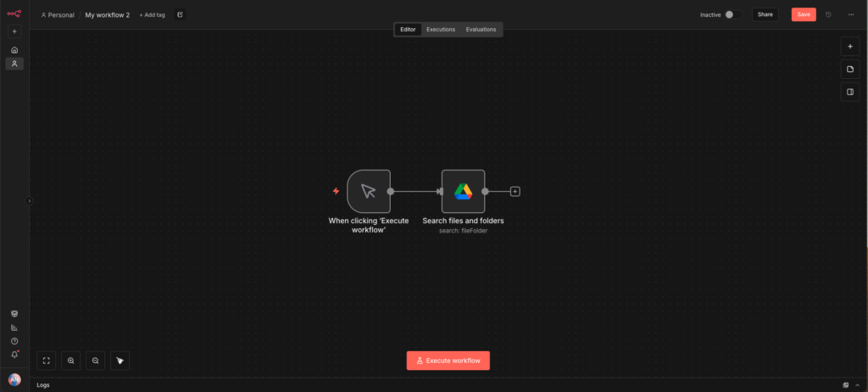Viewport: 868px width, 392px height.
Task: Click the Execute workflow button
Action: (x=448, y=361)
